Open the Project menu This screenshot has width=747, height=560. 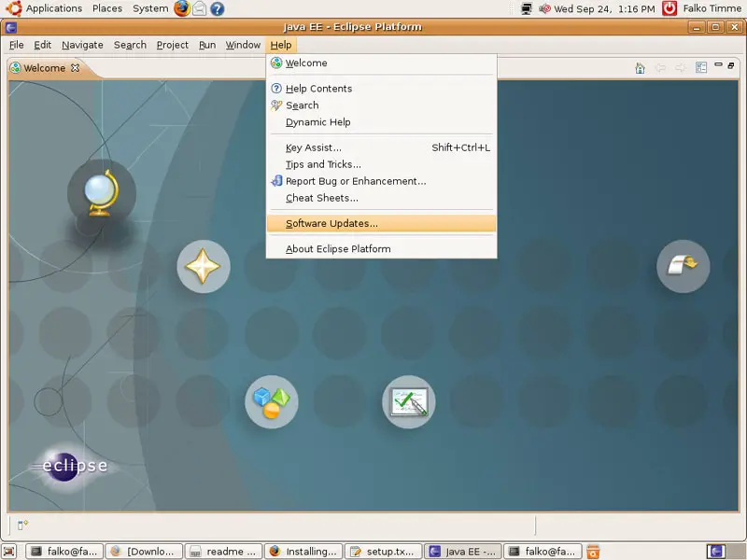(173, 45)
